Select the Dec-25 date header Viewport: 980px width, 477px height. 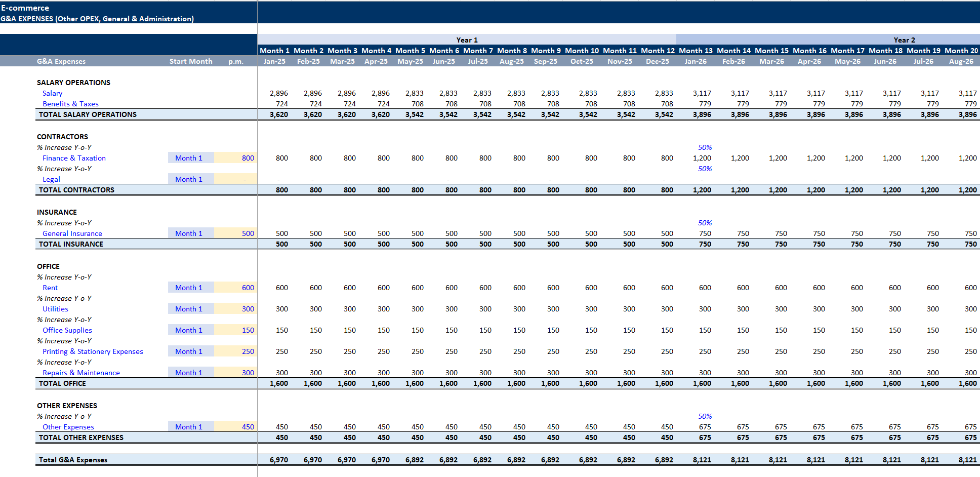point(657,61)
